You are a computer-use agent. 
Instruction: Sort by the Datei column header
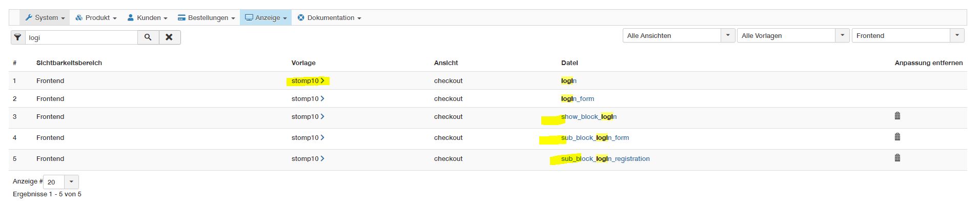[569, 63]
